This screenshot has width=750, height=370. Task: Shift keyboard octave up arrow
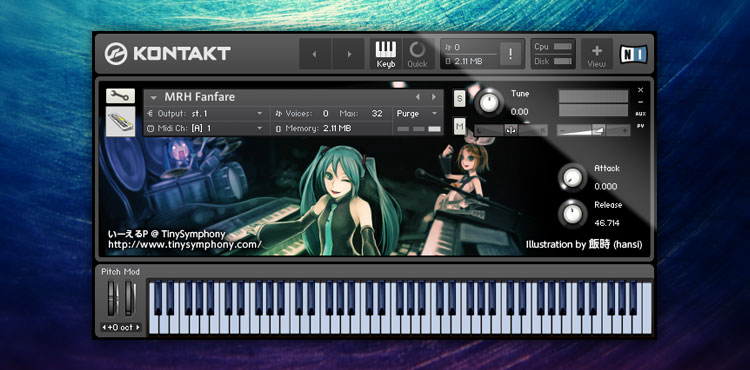(138, 327)
